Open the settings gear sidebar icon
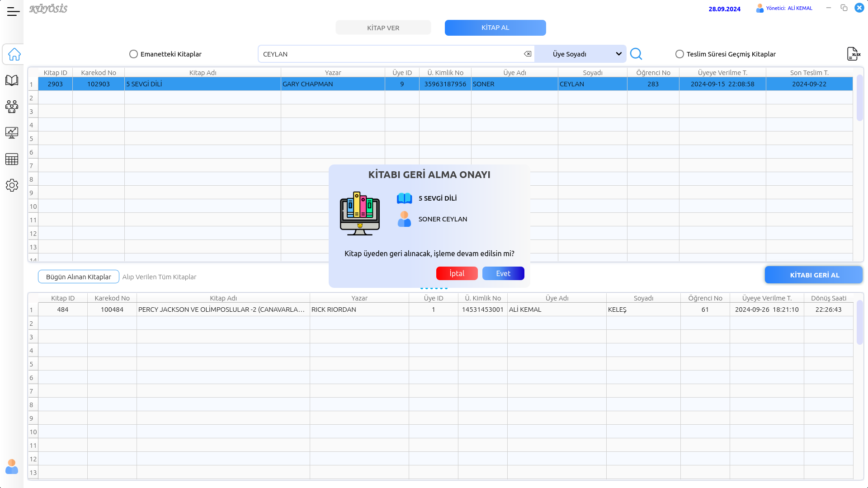 (x=12, y=185)
